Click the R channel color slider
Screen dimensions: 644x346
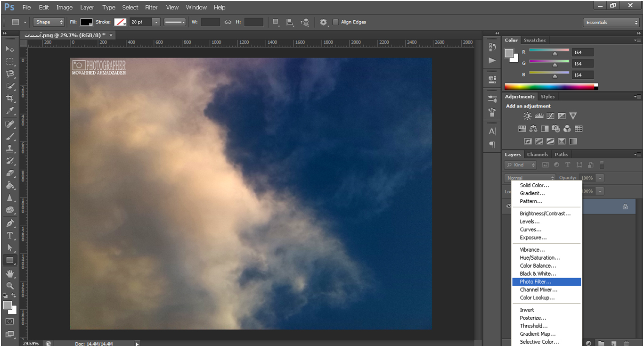(x=549, y=51)
